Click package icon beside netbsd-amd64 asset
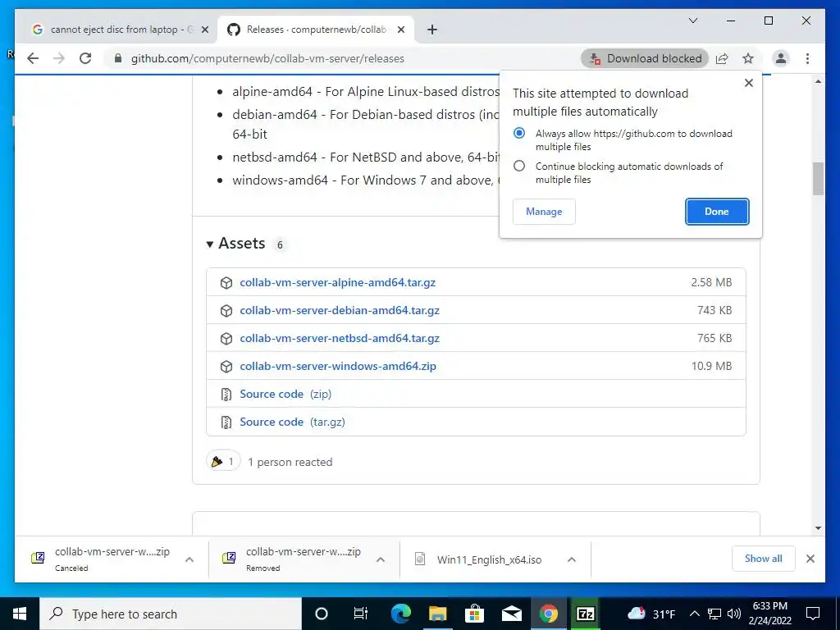The width and height of the screenshot is (840, 630). click(226, 339)
